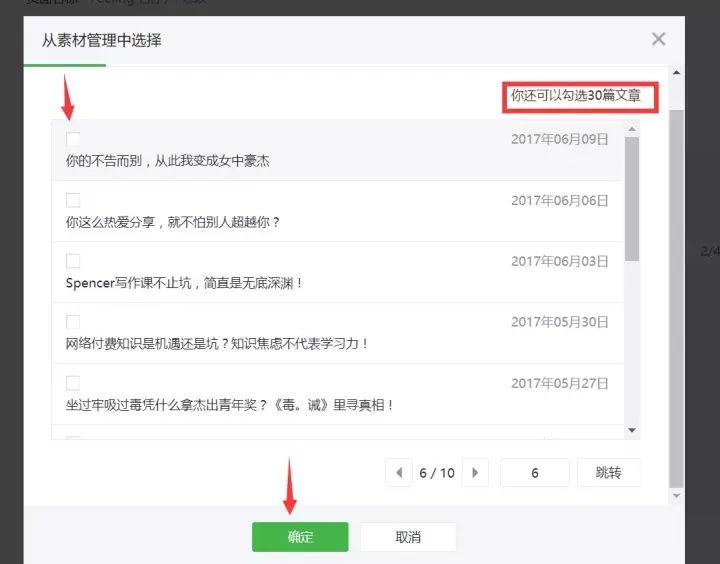Check the box for 你的不告而别 article

[73, 139]
